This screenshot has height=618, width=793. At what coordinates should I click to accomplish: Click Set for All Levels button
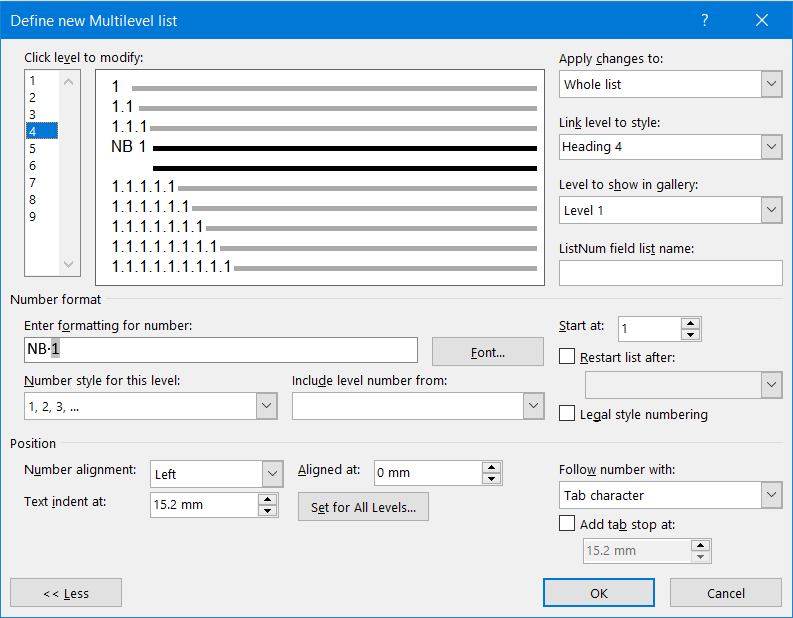point(363,507)
